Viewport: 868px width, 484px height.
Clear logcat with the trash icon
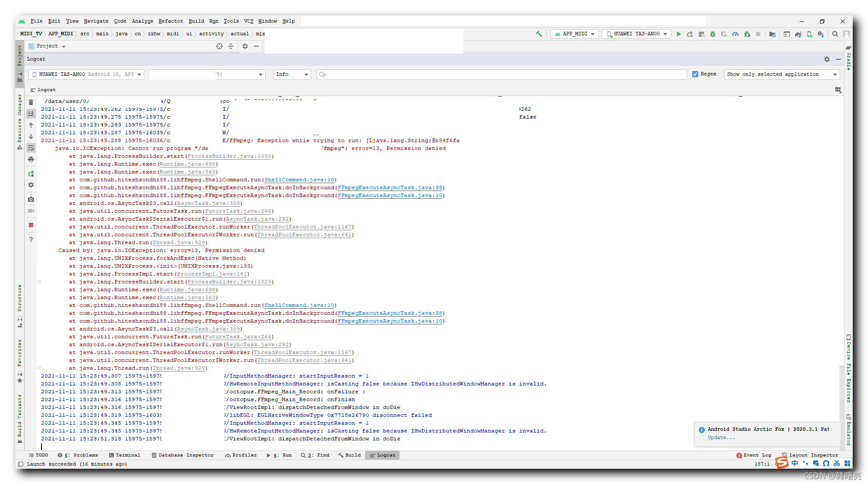point(31,102)
